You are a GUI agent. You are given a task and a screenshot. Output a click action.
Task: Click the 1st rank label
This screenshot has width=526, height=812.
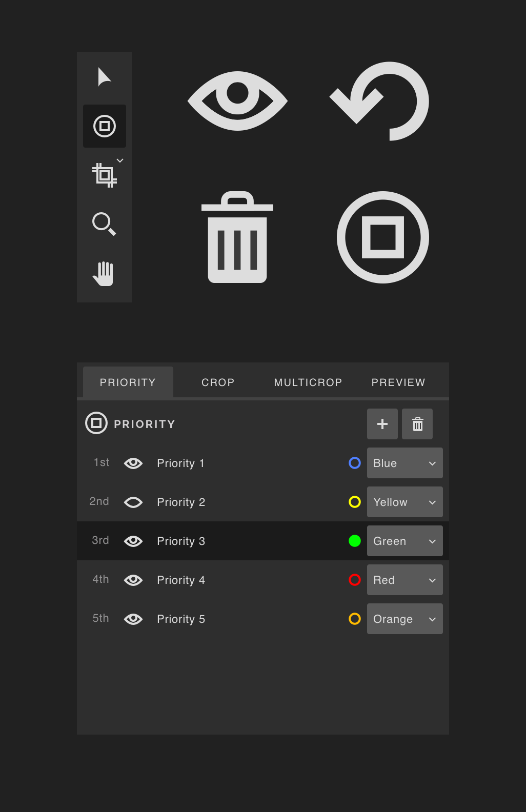(x=102, y=462)
